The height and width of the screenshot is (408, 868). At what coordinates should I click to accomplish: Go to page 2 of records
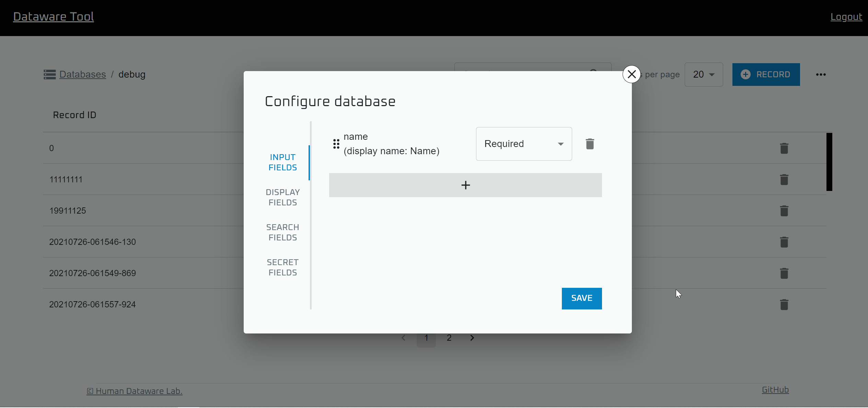pos(449,338)
